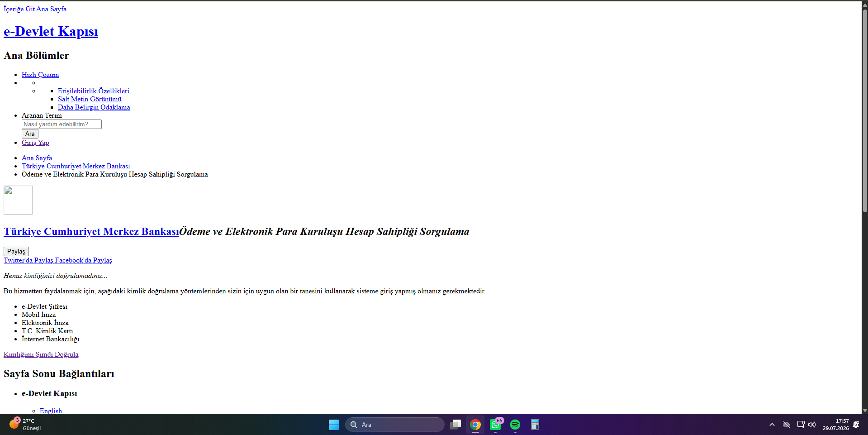
Task: Share via Twitter'da Paylaş link
Action: click(28, 260)
